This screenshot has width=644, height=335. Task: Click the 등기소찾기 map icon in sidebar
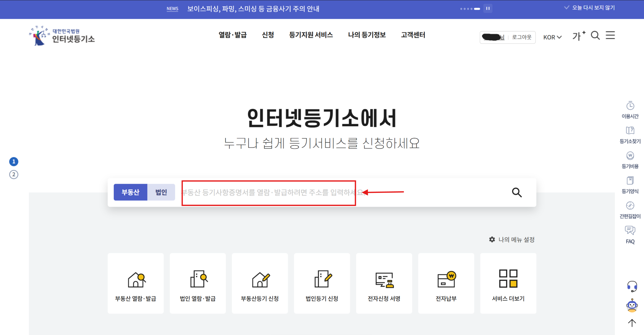point(630,133)
